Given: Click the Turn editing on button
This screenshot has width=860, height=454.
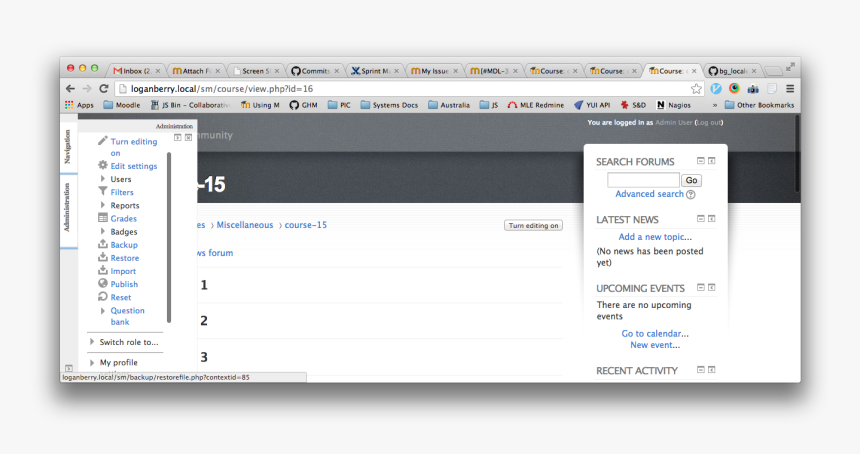Looking at the screenshot, I should pos(533,225).
